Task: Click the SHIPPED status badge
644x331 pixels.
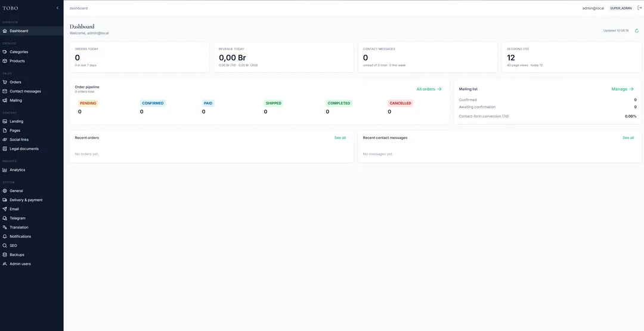Action: 274,103
